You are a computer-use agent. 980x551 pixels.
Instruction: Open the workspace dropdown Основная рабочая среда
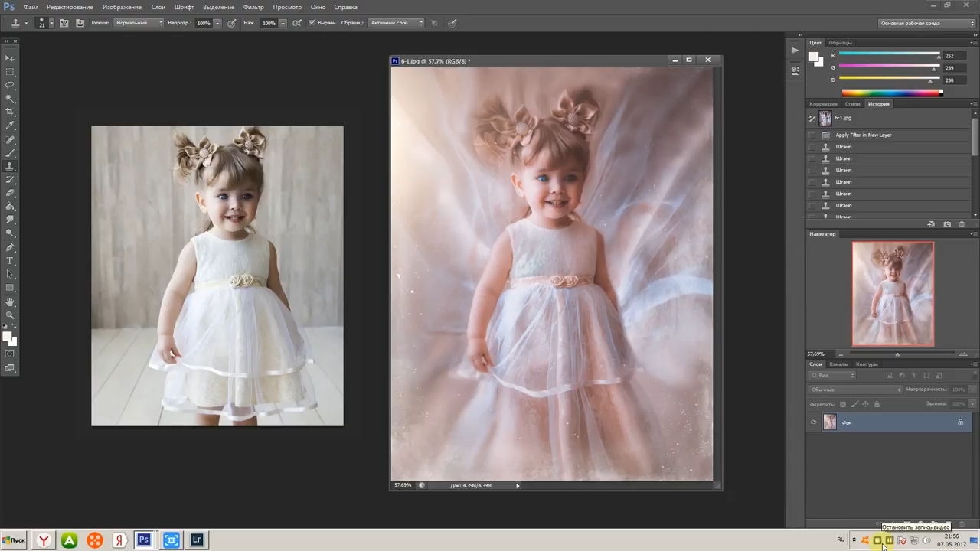[x=927, y=23]
